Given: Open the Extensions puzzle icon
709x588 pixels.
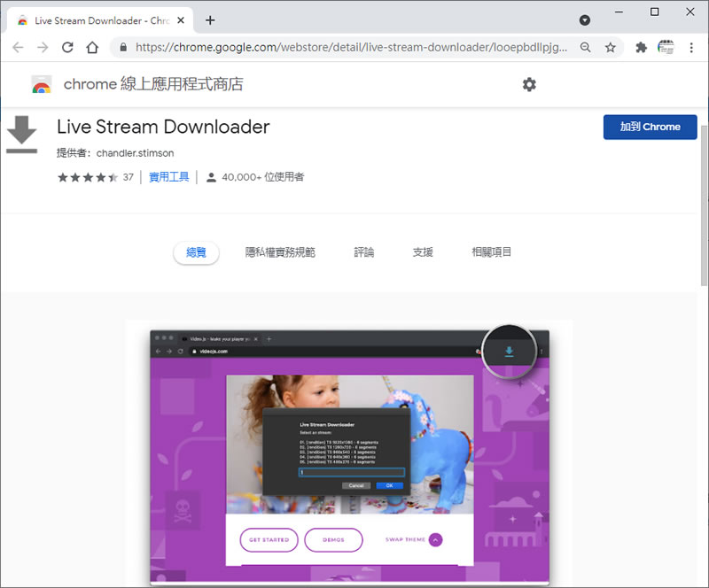Looking at the screenshot, I should point(641,48).
